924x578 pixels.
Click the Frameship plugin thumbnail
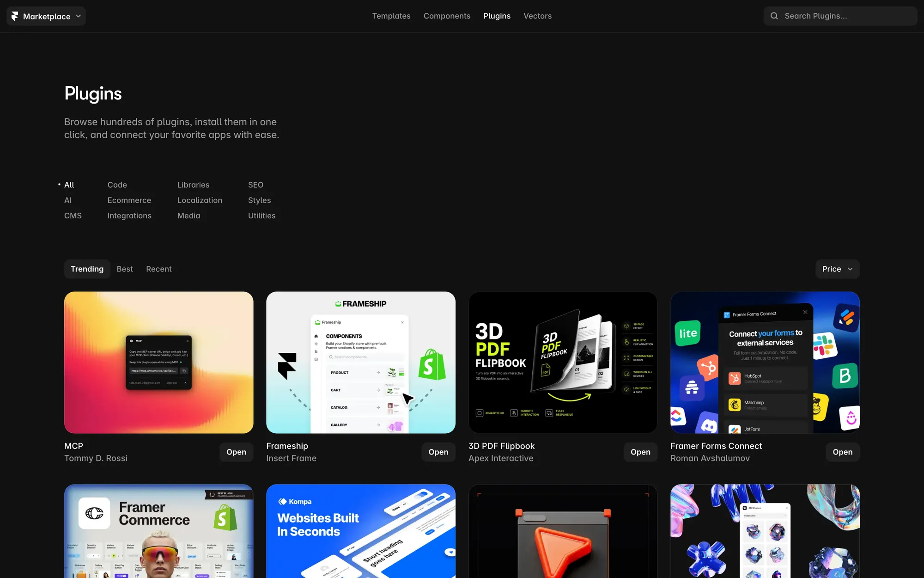[361, 363]
